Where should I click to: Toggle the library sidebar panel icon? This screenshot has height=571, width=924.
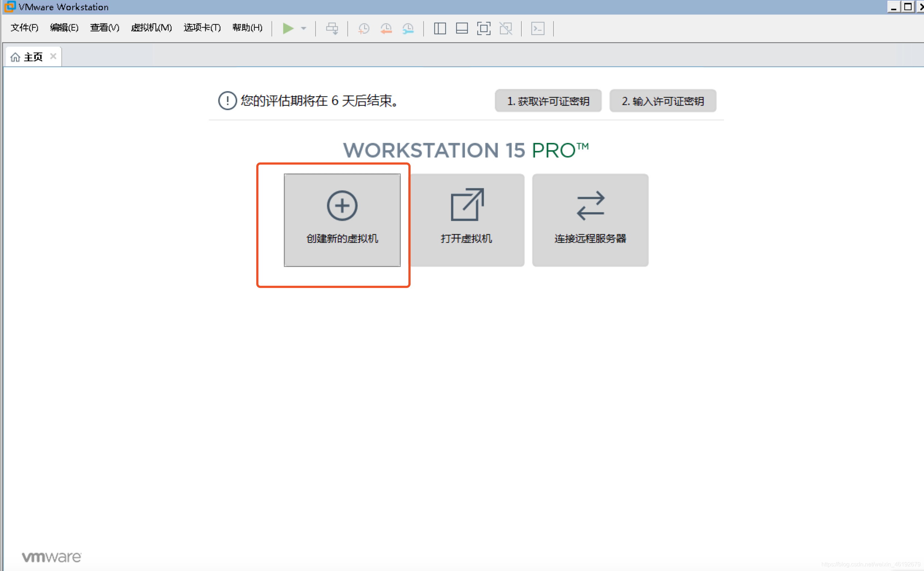[x=440, y=28]
